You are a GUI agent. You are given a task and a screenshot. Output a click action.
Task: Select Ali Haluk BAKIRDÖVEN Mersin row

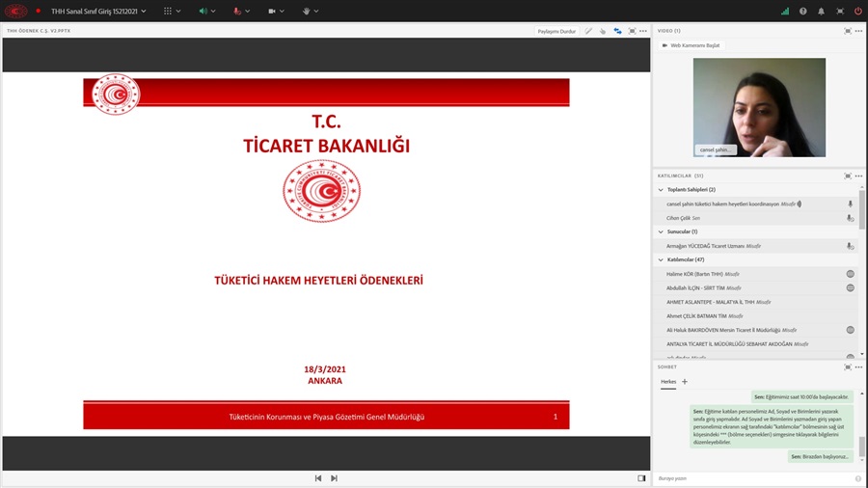pos(757,330)
